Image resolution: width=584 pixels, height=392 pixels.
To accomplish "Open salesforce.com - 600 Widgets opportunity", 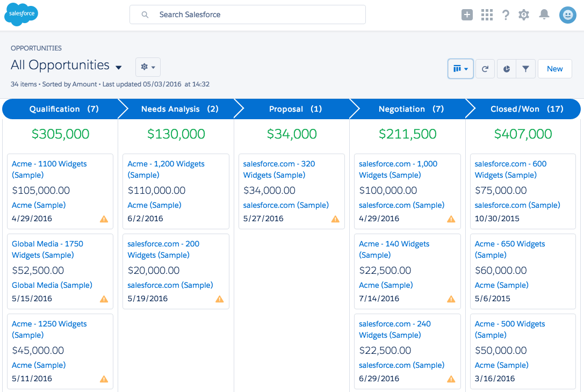I will (510, 169).
